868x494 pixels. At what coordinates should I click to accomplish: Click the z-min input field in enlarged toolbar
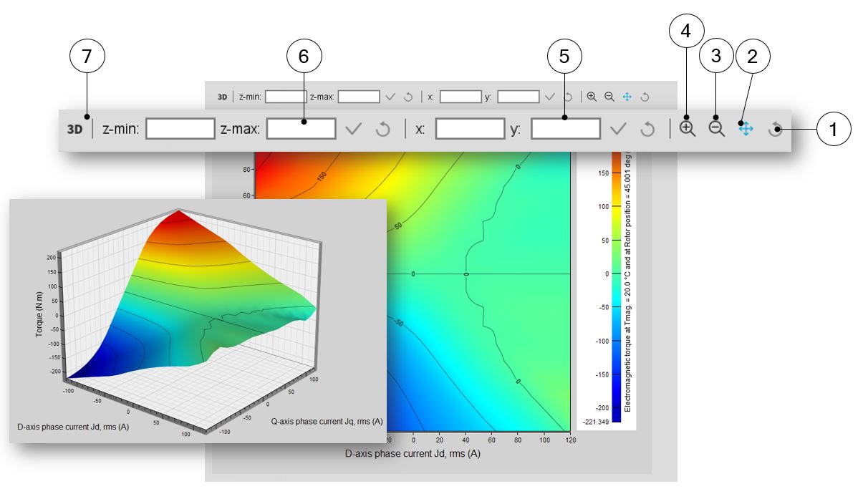pos(180,129)
